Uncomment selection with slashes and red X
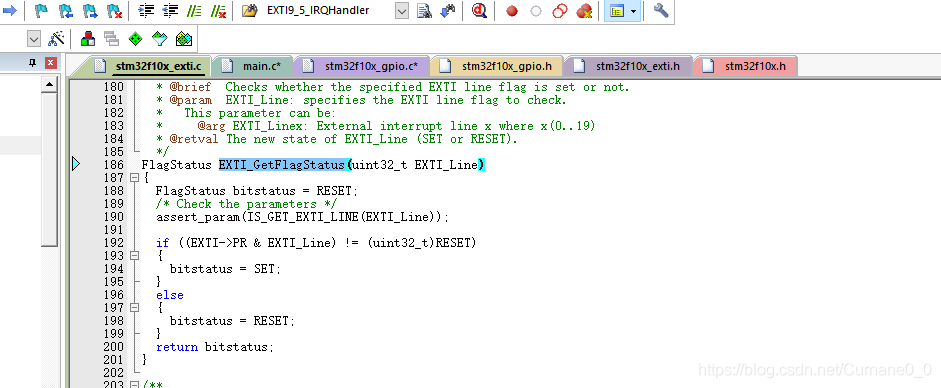This screenshot has width=941, height=388. click(218, 10)
